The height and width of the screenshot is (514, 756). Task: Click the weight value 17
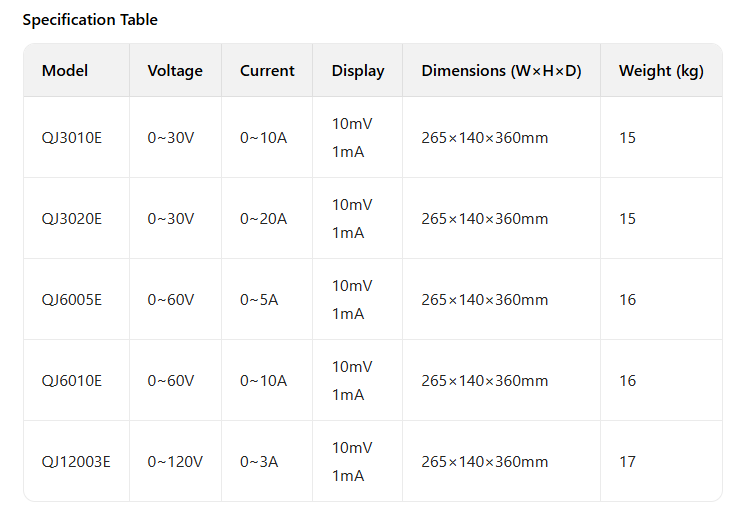click(627, 462)
